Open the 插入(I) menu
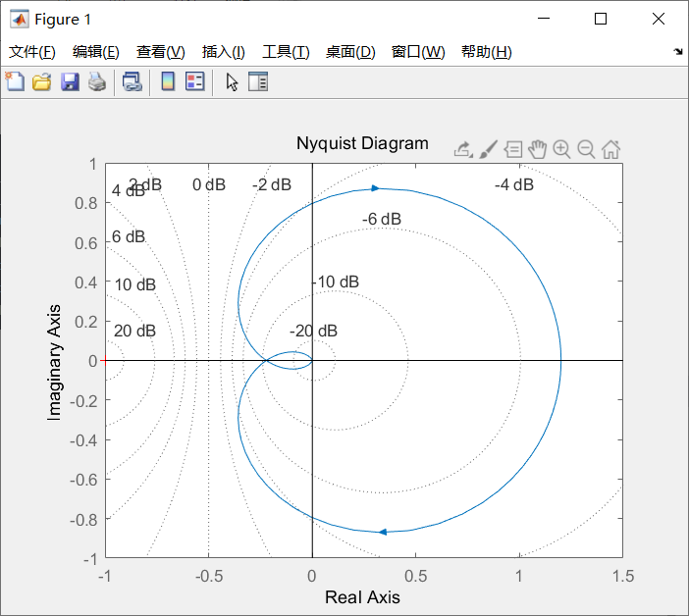This screenshot has height=616, width=689. click(223, 52)
